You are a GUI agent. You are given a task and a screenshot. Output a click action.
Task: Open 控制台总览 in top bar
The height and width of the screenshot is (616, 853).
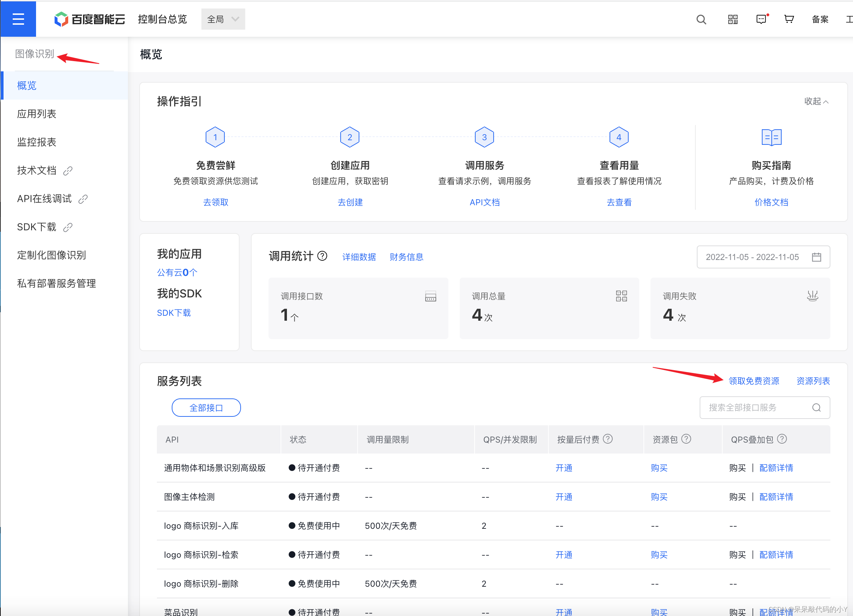(x=163, y=19)
